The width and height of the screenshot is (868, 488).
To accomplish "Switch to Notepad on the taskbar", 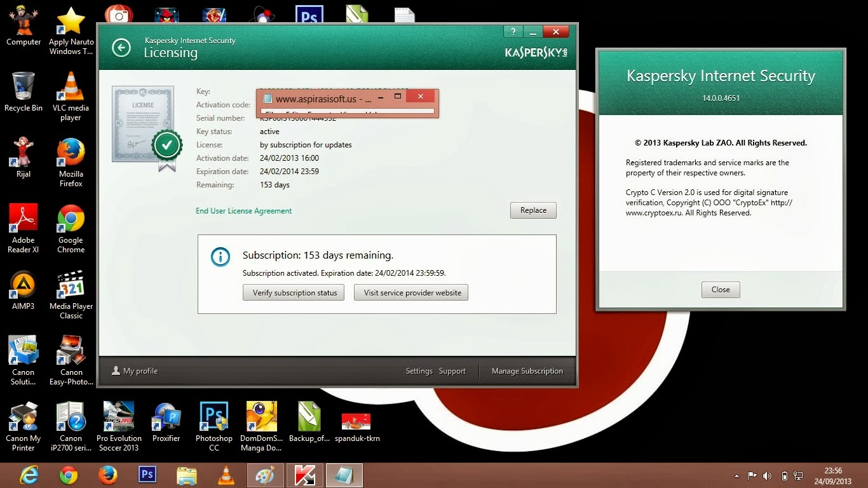I will [344, 475].
